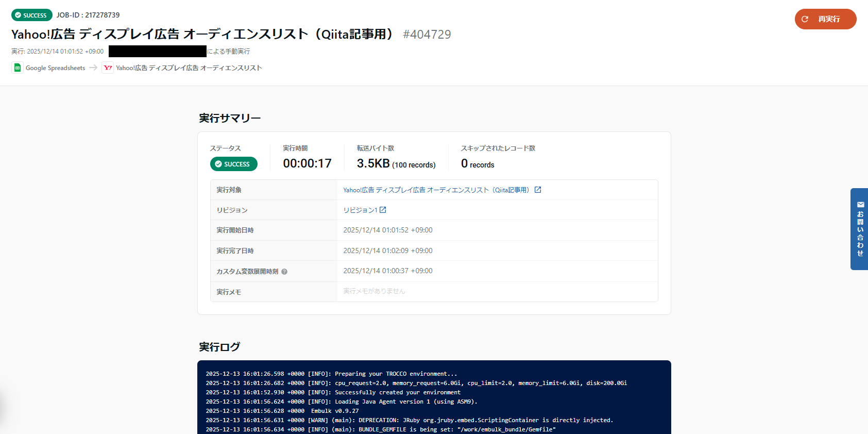
Task: Click the SUCCESS badge in the page header
Action: [x=32, y=15]
